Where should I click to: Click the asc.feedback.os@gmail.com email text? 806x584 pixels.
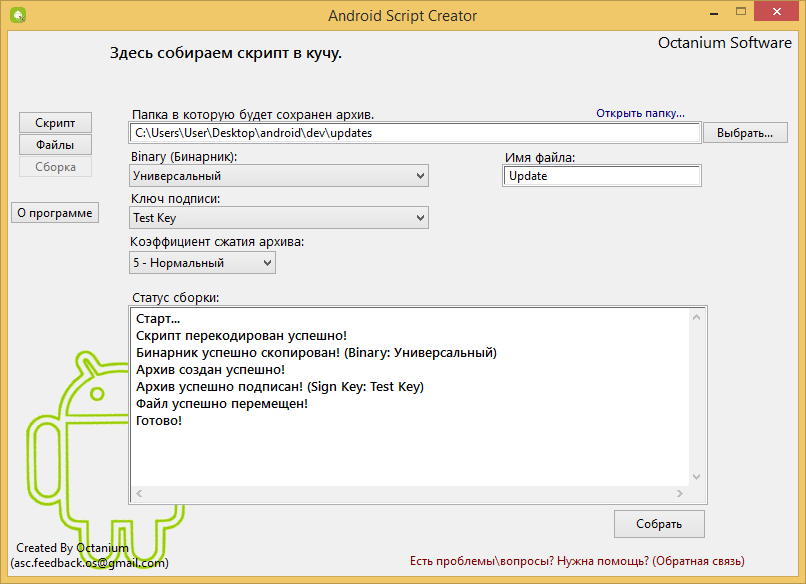click(89, 563)
